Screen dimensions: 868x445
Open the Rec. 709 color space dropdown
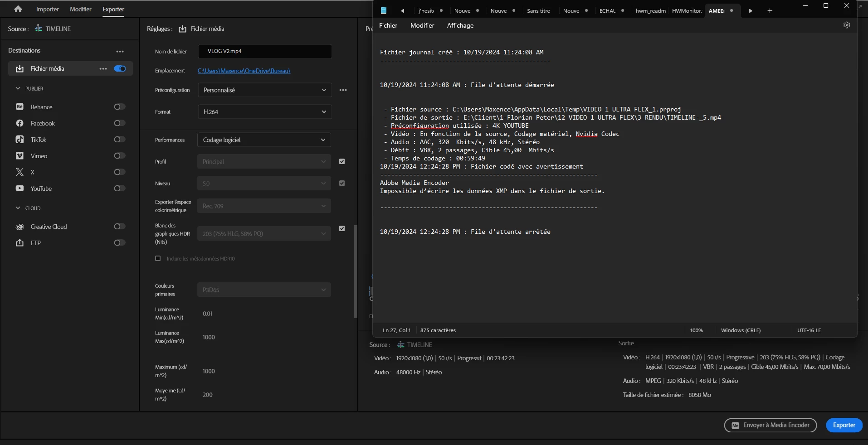click(x=264, y=206)
